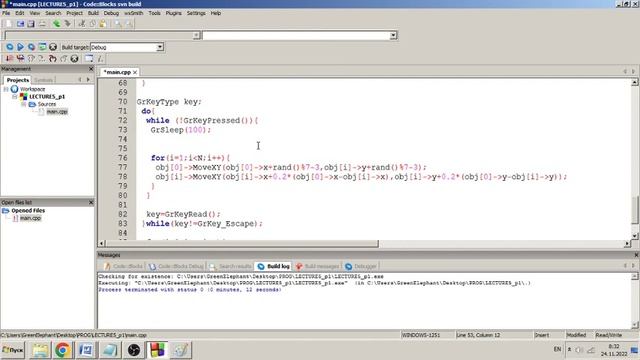Close the main.cpp editor tab

tap(135, 72)
